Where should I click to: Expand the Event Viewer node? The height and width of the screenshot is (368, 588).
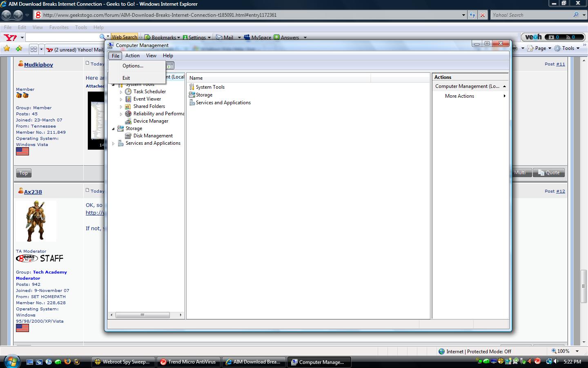click(x=121, y=99)
